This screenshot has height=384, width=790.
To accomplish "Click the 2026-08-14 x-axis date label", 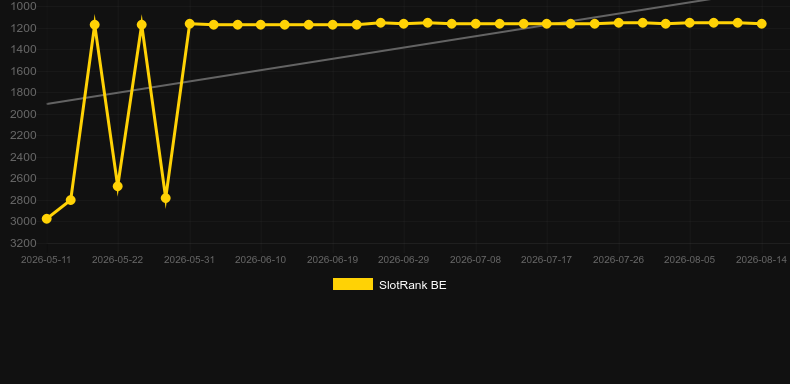I will pos(761,260).
